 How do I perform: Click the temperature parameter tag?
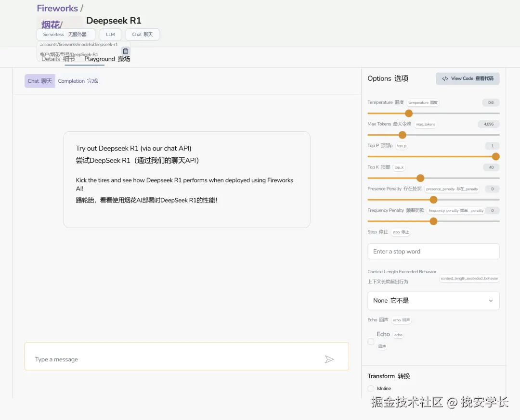423,103
